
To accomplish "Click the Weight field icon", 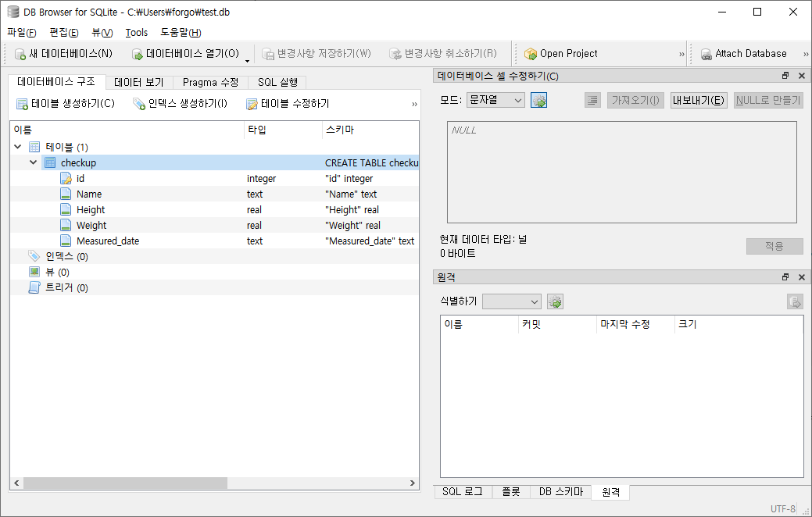I will 66,225.
